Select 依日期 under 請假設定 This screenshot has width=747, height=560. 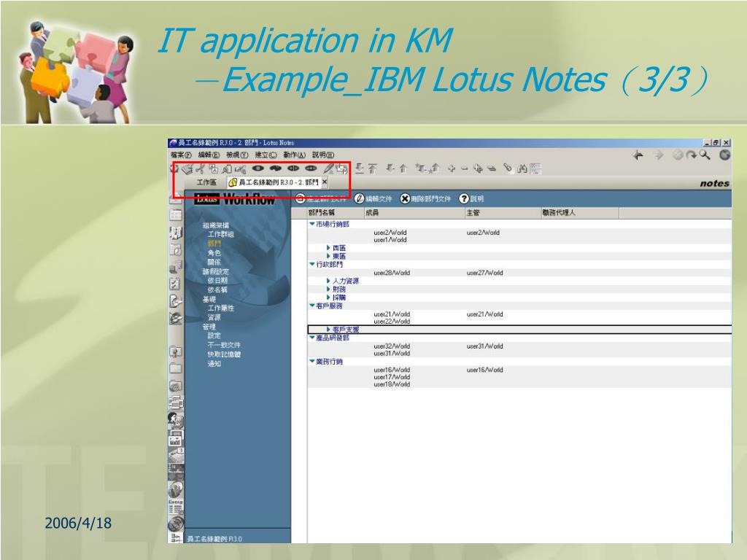click(217, 281)
